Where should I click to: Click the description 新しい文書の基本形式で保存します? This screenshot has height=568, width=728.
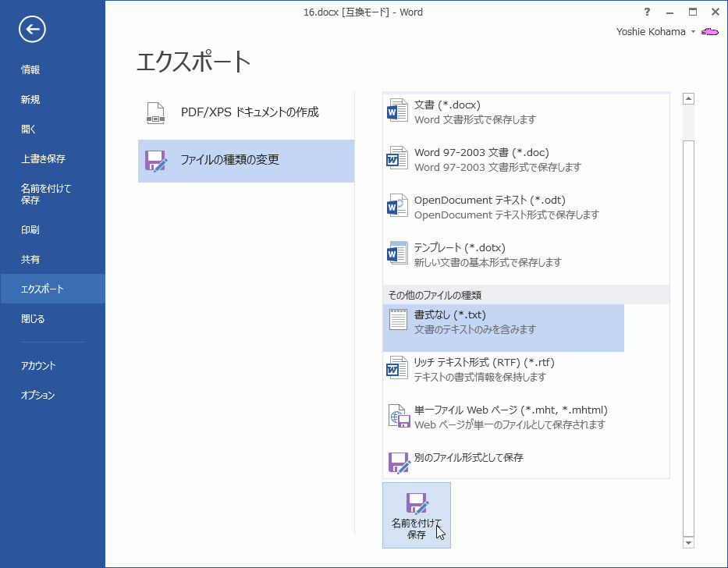click(488, 262)
